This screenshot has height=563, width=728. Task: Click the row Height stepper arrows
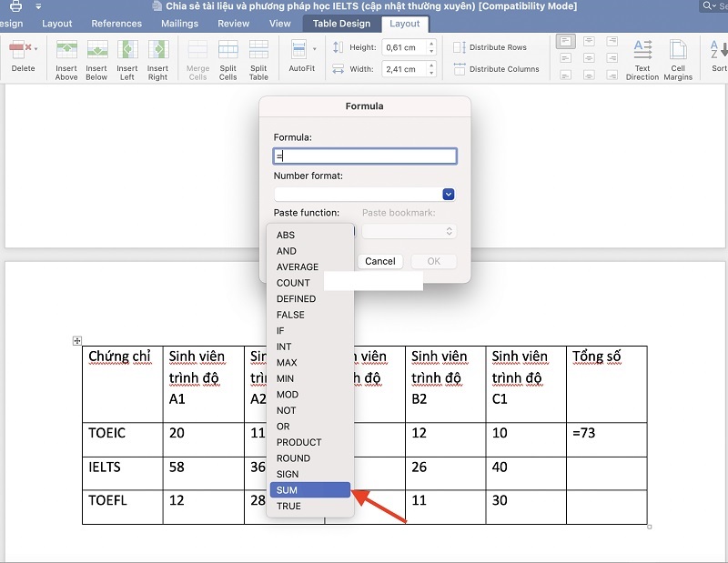431,47
